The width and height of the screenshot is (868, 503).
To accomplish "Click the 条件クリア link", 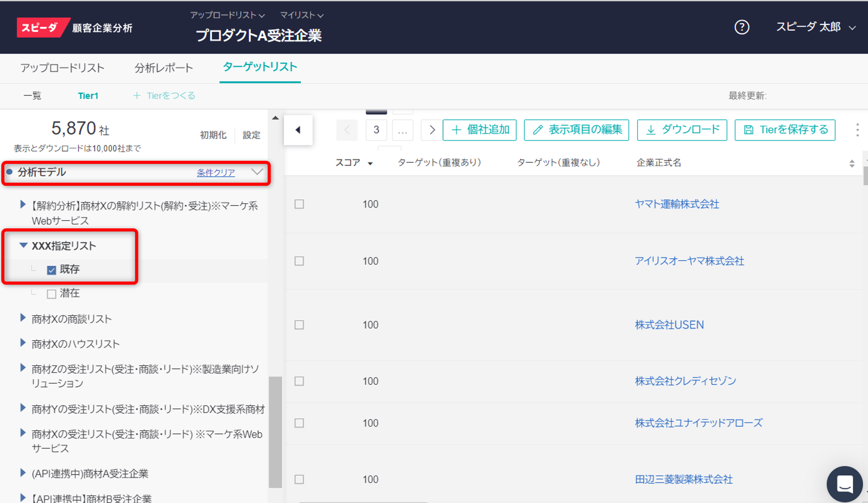I will tap(216, 173).
